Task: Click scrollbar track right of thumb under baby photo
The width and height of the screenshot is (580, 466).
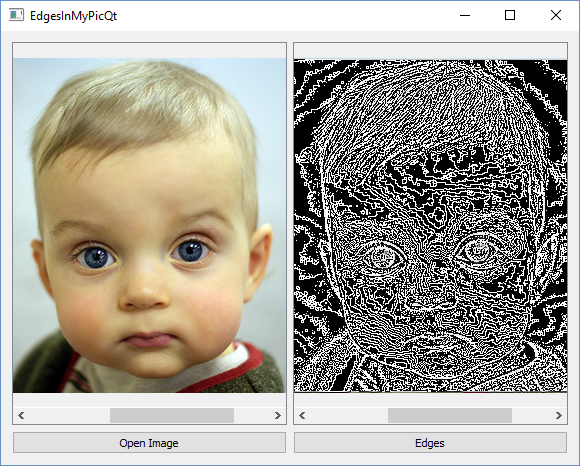Action: (252, 415)
